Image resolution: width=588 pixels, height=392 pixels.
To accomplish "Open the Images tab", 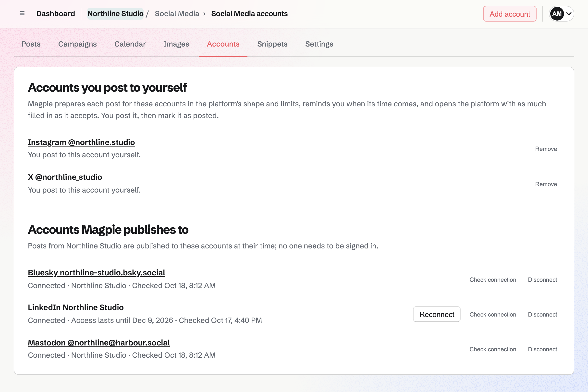I will [176, 44].
